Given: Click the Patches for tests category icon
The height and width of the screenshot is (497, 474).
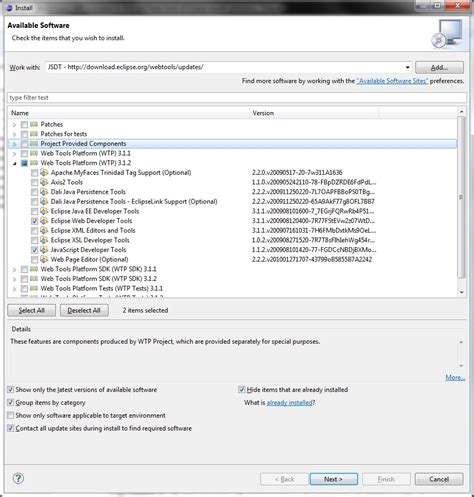Looking at the screenshot, I should (x=34, y=134).
